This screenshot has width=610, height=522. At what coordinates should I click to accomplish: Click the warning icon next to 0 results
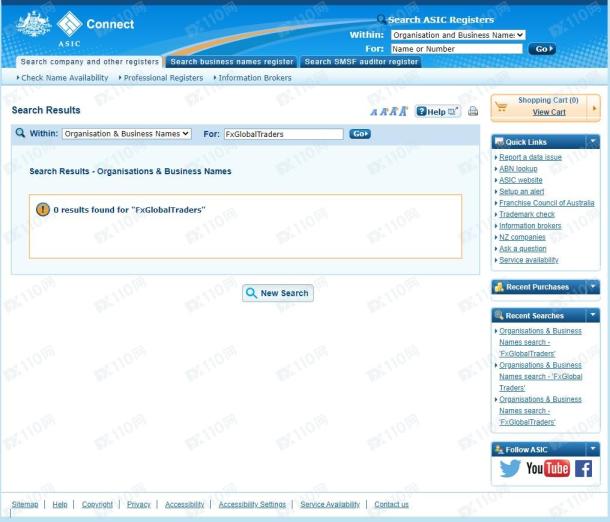pyautogui.click(x=43, y=209)
